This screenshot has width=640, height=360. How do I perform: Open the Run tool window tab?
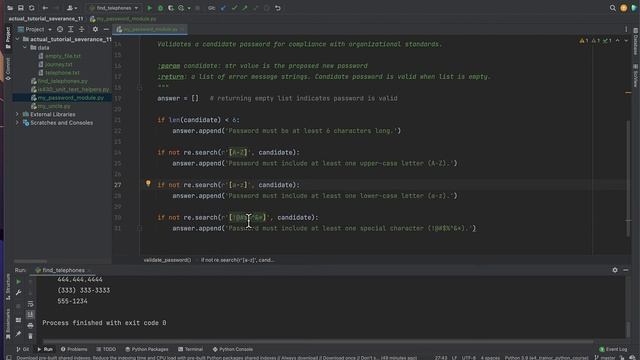click(45, 349)
